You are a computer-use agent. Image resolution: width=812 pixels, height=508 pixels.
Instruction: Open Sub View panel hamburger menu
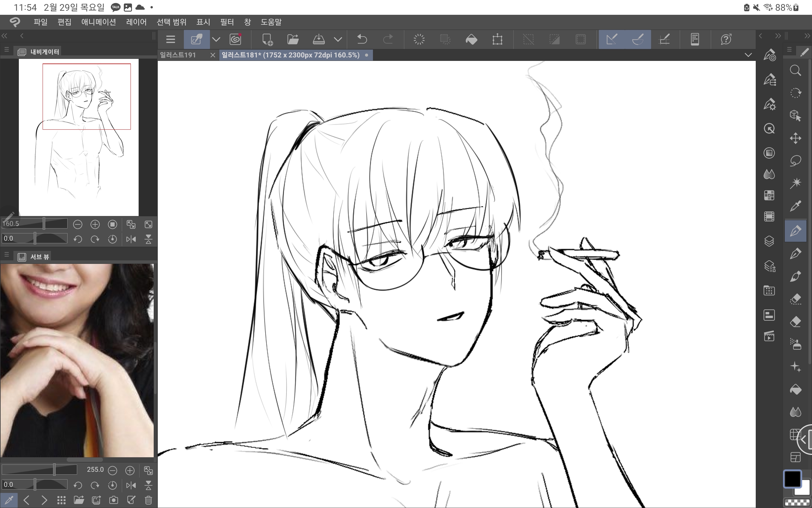click(6, 255)
